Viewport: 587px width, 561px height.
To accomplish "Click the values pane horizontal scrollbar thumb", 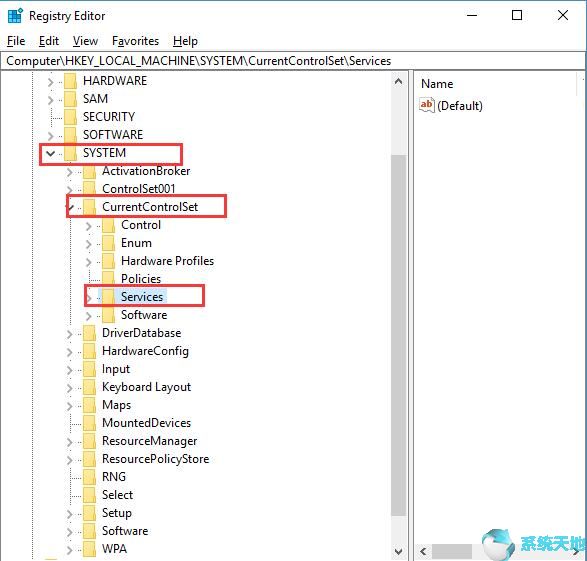I will 452,551.
